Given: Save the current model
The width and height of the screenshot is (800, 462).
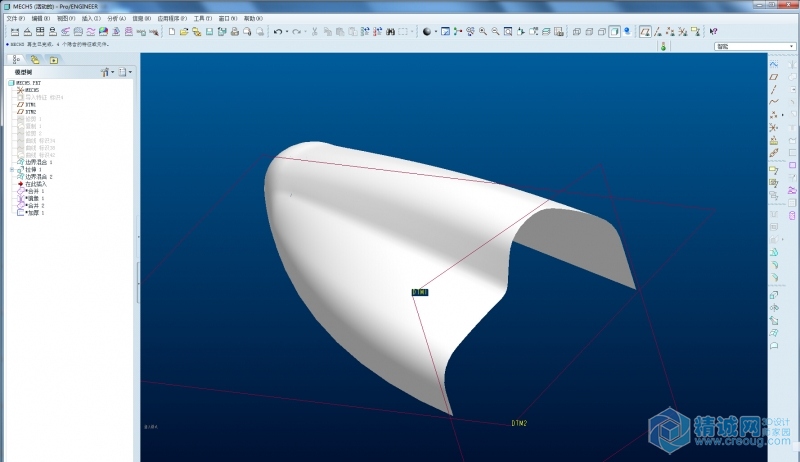Looking at the screenshot, I should [209, 32].
